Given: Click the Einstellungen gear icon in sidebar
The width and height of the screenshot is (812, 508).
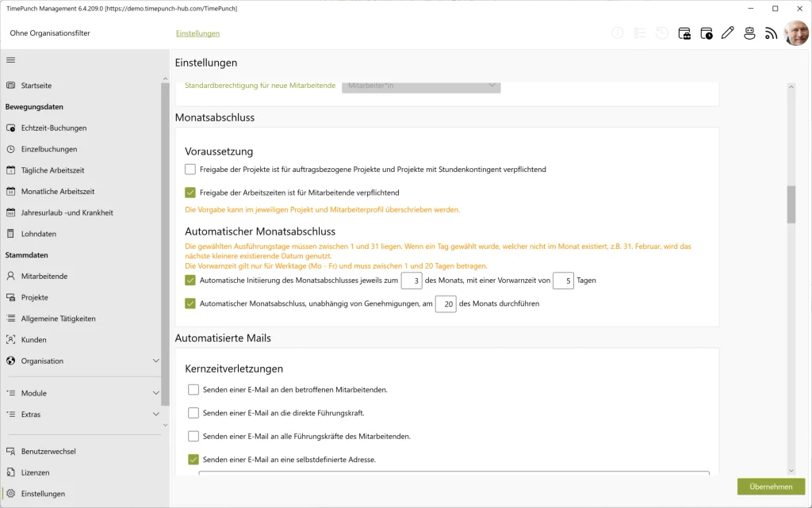Looking at the screenshot, I should tap(10, 494).
